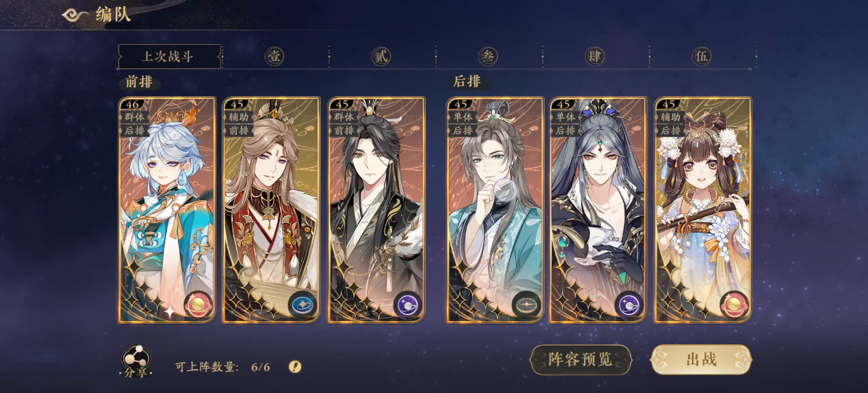Switch to team slot 壹
This screenshot has height=393, width=868.
(x=274, y=56)
